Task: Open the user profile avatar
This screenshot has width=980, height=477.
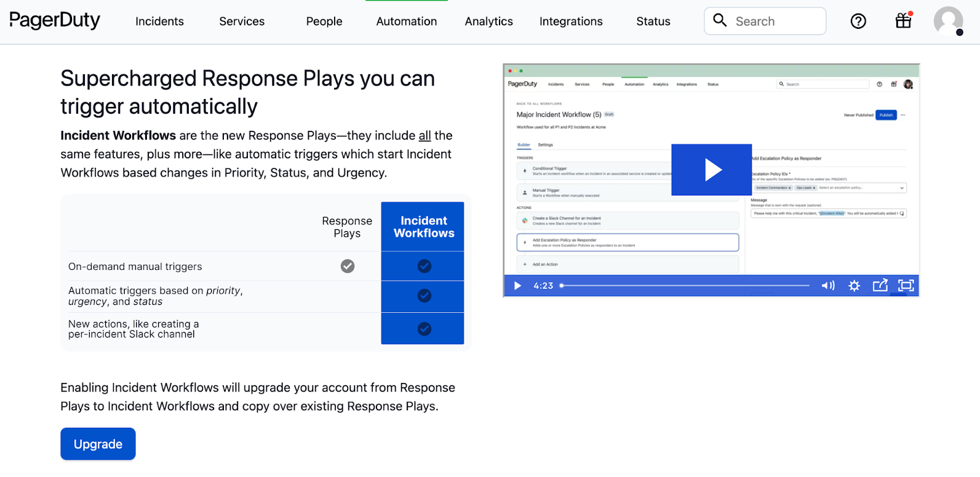Action: (x=948, y=22)
